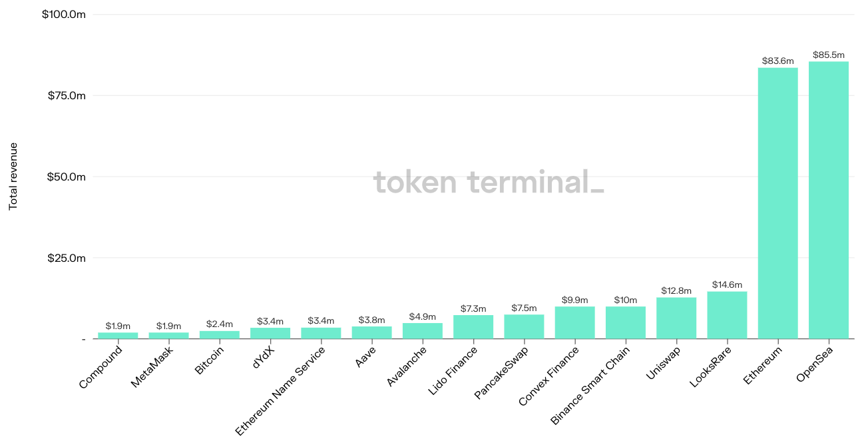
Task: Click the $50.0m y-axis tick label
Action: 67,177
